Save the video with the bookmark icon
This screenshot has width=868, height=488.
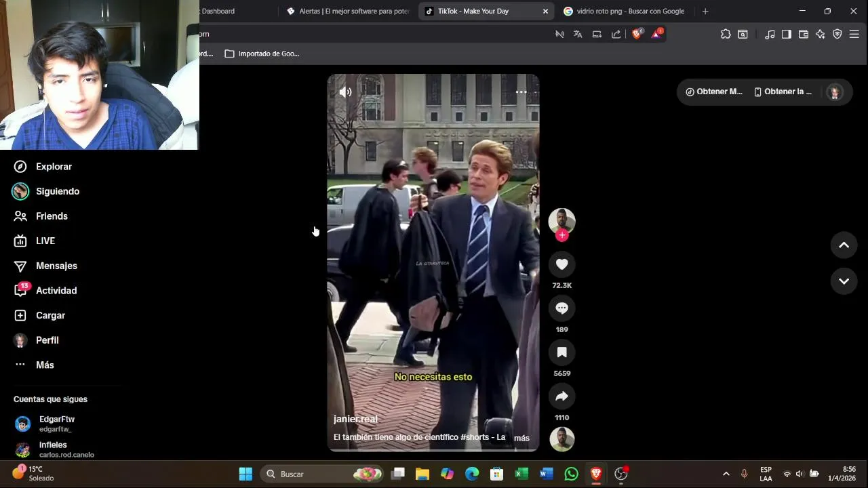561,352
